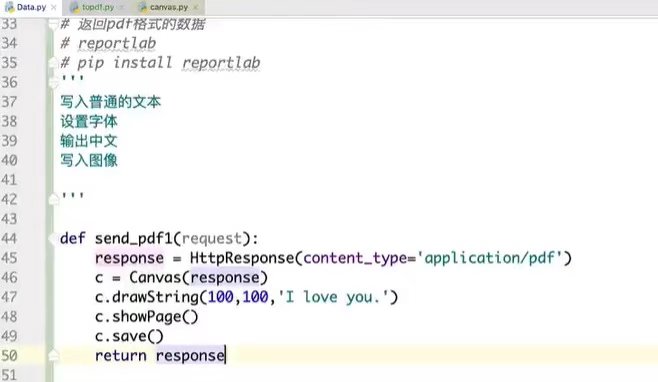Toggle fold marker at pip install comment
This screenshot has width=658, height=382.
click(x=53, y=63)
